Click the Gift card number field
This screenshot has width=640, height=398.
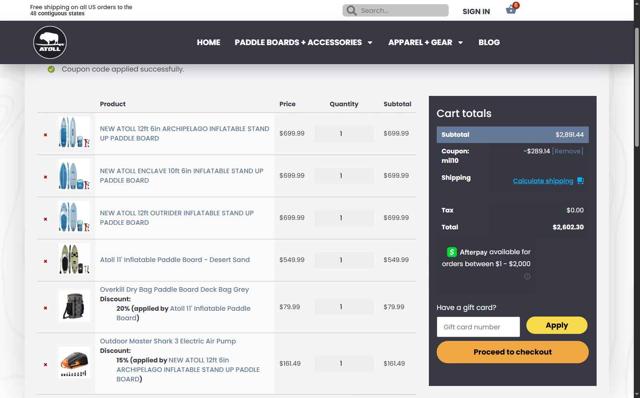pos(478,327)
